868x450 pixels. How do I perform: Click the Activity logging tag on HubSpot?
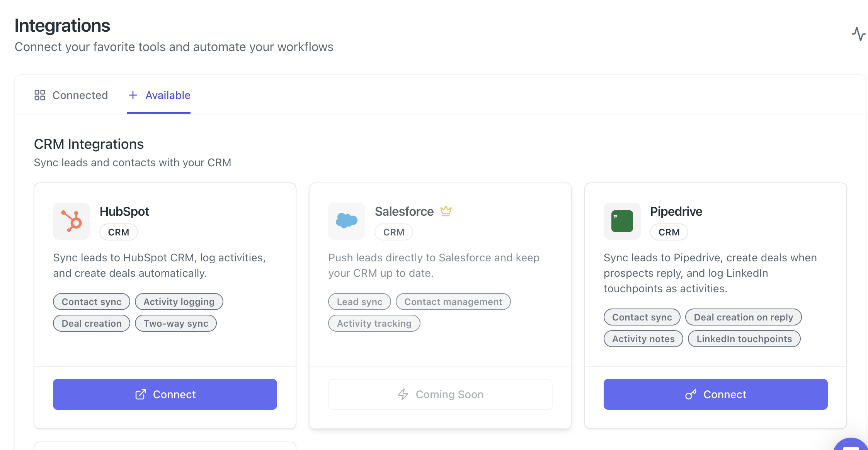click(x=179, y=302)
